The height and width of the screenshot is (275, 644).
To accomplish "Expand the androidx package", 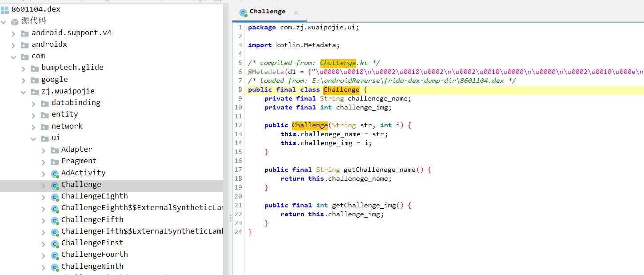I will coord(13,45).
